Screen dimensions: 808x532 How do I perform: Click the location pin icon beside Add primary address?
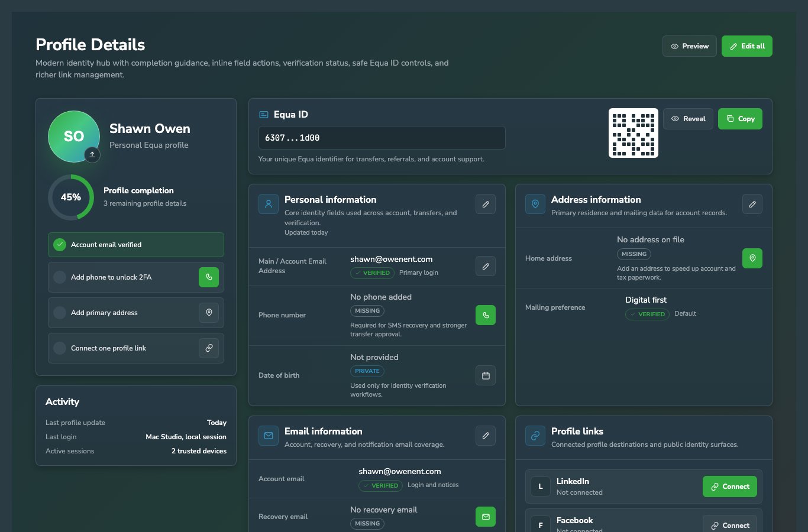pyautogui.click(x=209, y=313)
